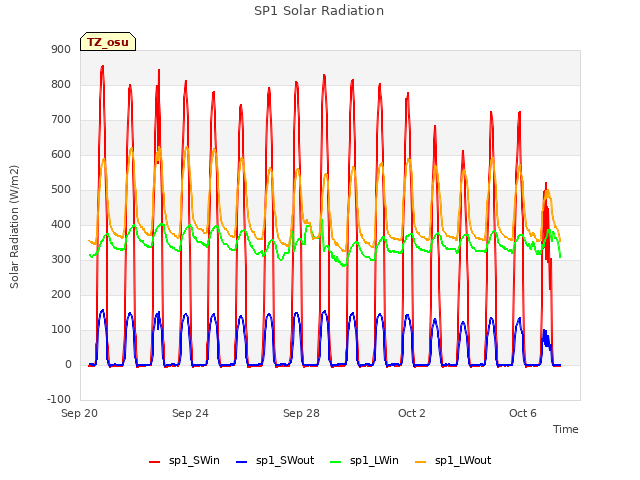Viewport: 640px width, 480px height.
Task: Click the 300 y-axis tick label
Action: pyautogui.click(x=61, y=260)
